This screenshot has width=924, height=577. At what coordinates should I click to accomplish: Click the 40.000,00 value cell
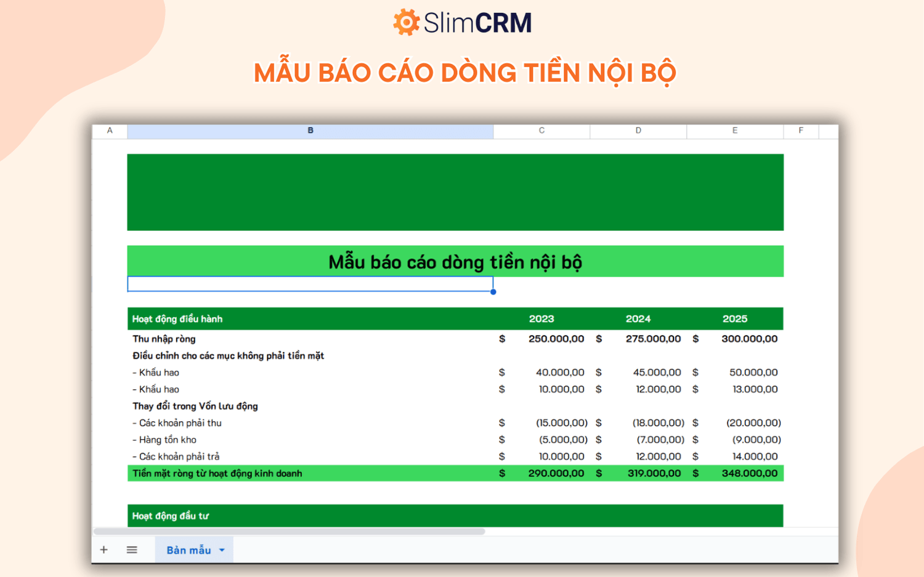tap(541, 373)
